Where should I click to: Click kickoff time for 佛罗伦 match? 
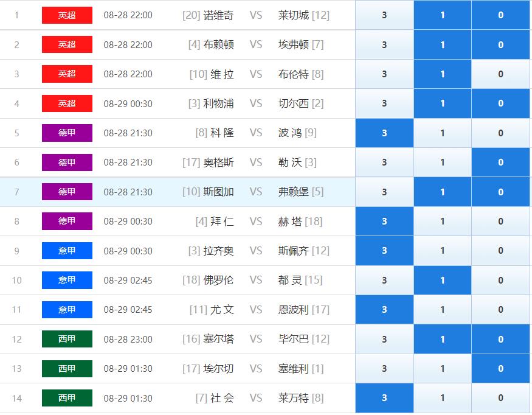coord(128,280)
